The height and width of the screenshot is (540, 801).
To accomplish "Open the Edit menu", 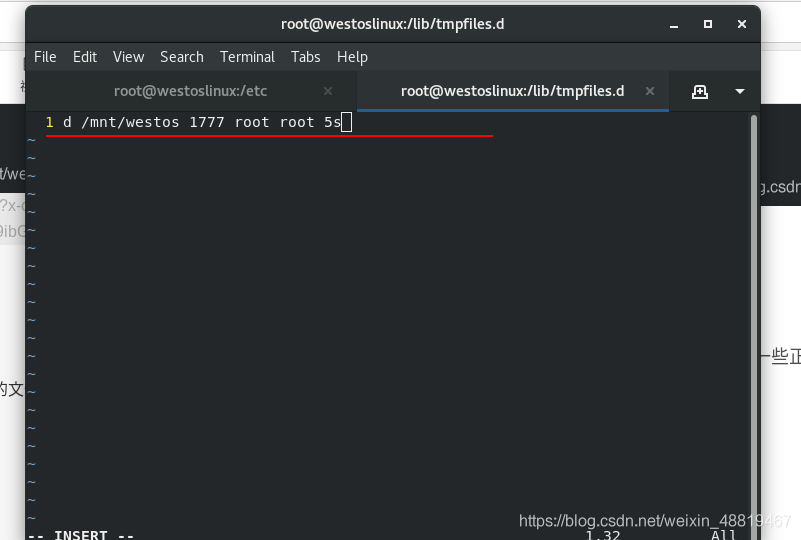I will (x=85, y=57).
